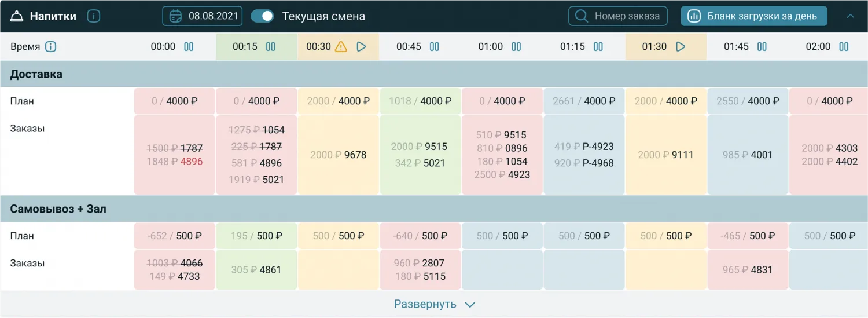Pause the 00:00 time slot
868x318 pixels.
coord(189,47)
